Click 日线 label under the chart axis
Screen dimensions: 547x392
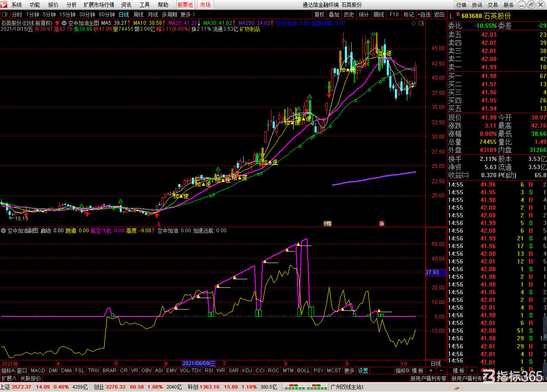[x=435, y=363]
